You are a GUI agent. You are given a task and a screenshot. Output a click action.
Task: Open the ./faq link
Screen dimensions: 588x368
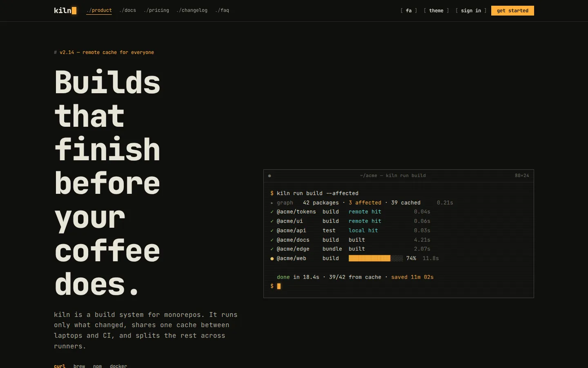(x=222, y=10)
